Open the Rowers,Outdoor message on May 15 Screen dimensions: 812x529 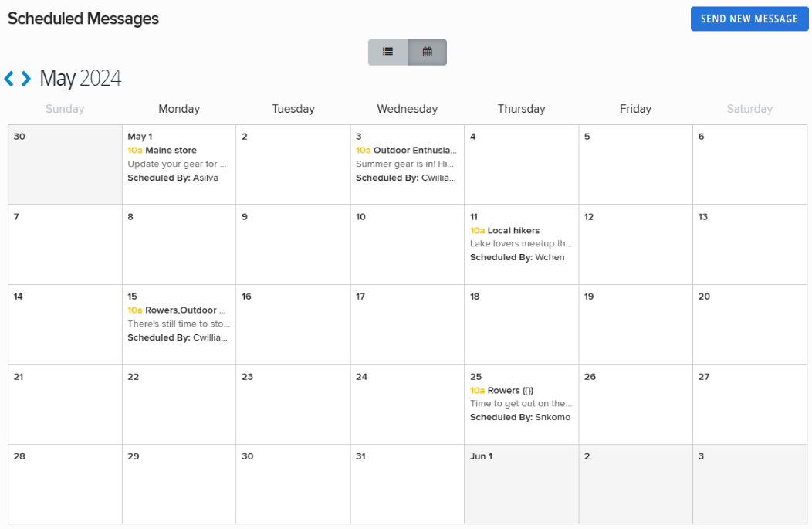178,310
